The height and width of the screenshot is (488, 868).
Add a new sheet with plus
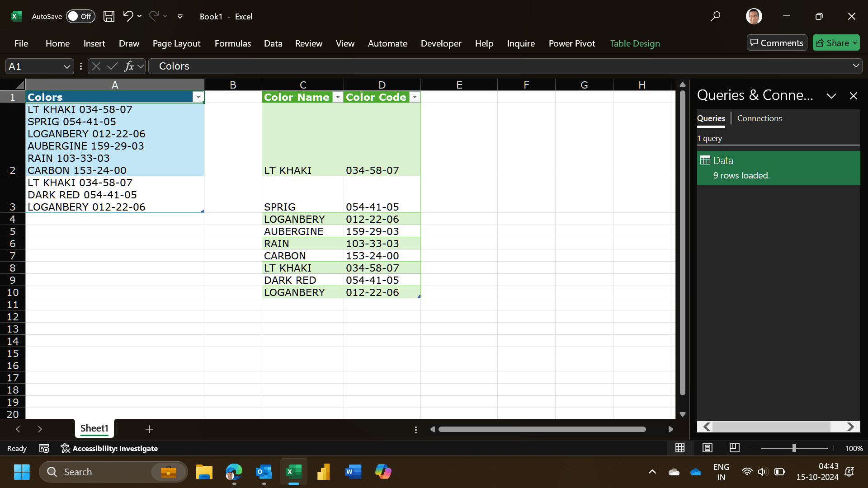[x=149, y=429]
